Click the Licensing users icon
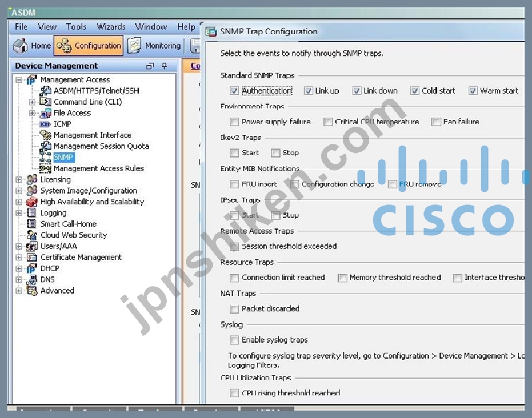Screen dimensions: 532x418 pos(32,179)
